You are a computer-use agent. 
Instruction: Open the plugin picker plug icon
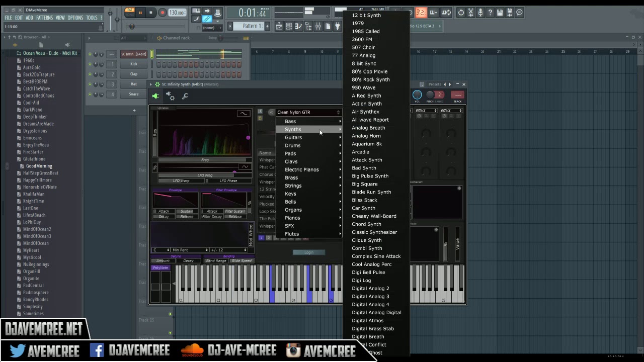point(338,26)
